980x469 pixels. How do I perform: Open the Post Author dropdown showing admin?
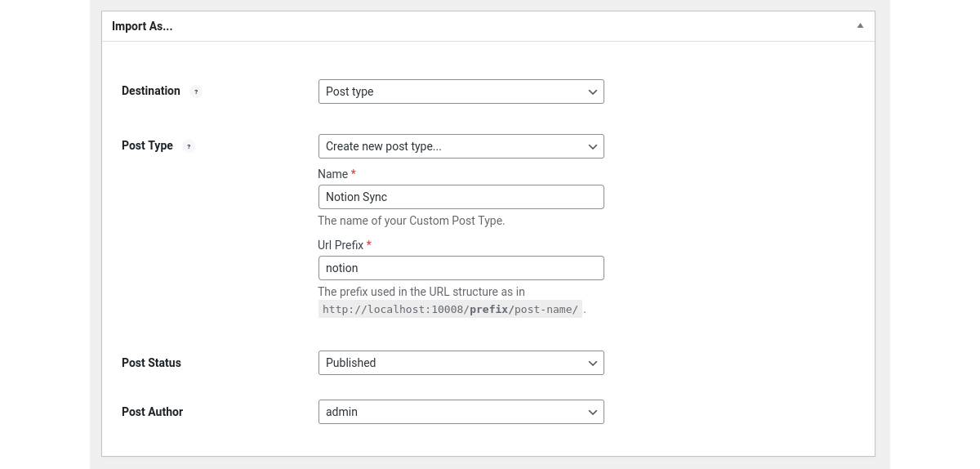pos(461,412)
